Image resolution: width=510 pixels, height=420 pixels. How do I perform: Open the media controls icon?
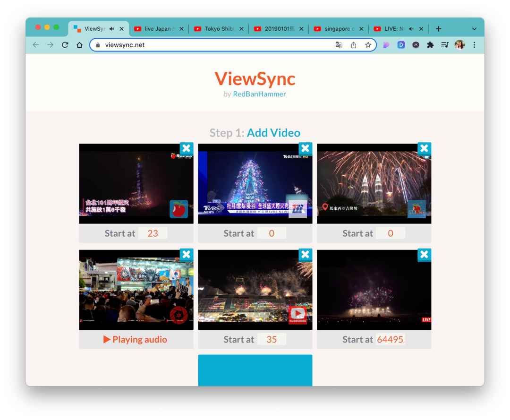click(x=444, y=45)
